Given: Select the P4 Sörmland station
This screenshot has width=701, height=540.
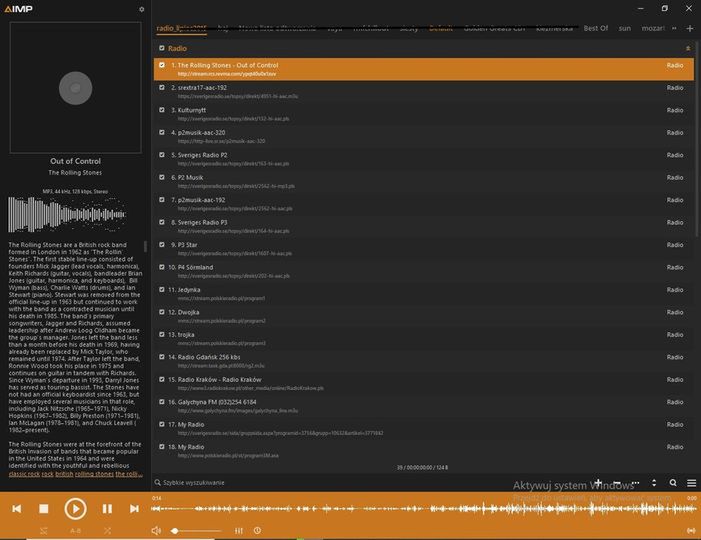Looking at the screenshot, I should coord(424,271).
